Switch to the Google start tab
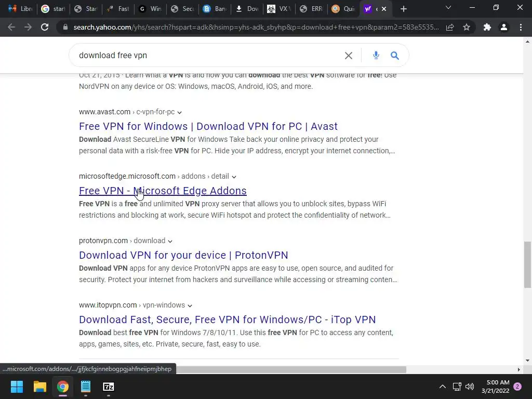Viewport: 532px width, 399px height. [53, 9]
